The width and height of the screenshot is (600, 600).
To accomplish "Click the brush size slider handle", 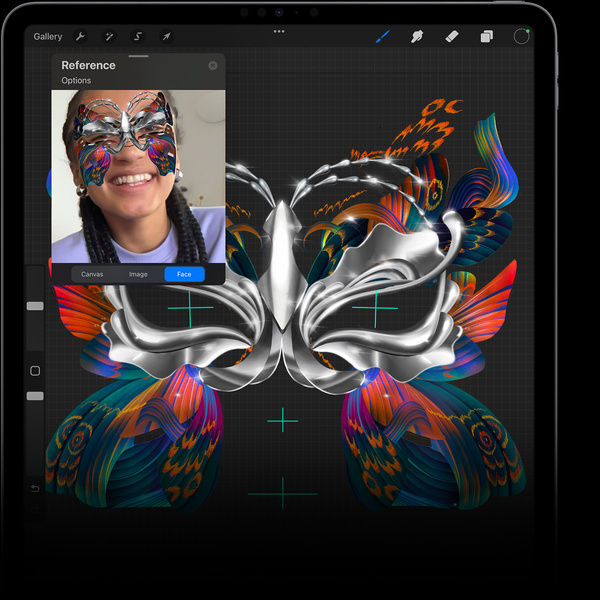I will (35, 306).
